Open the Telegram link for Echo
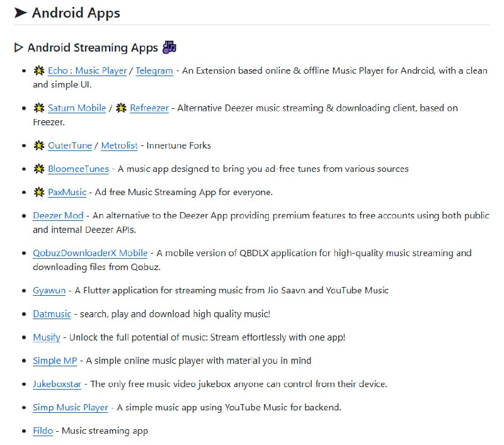 [154, 70]
